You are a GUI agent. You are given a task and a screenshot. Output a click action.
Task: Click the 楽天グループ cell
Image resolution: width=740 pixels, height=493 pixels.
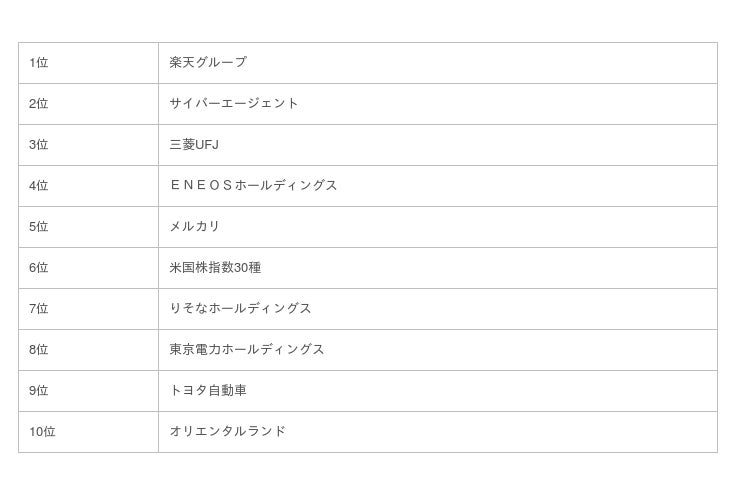pyautogui.click(x=208, y=62)
